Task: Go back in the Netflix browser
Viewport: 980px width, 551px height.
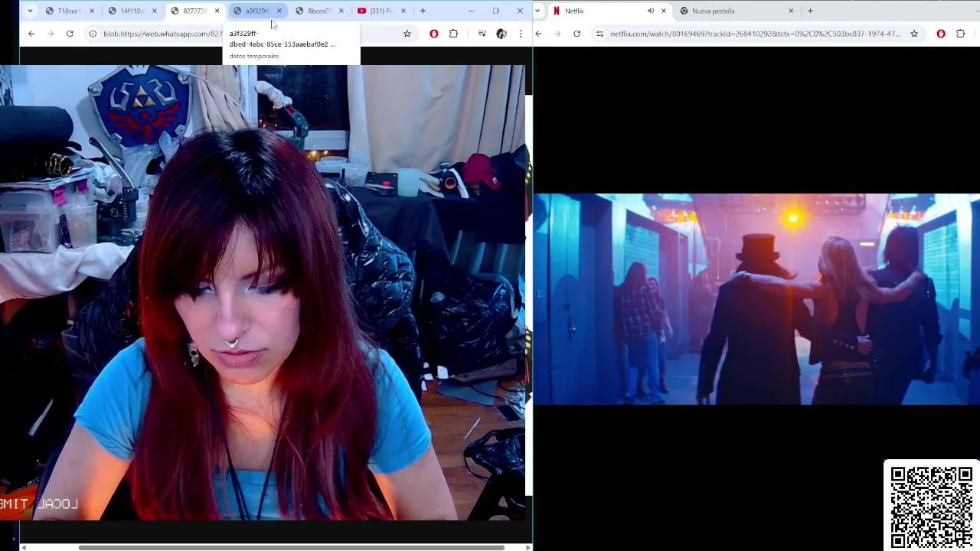Action: [x=538, y=34]
